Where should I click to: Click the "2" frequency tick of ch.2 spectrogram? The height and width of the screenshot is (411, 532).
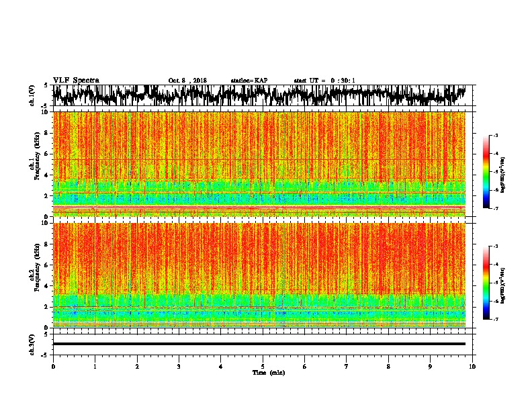[x=46, y=307]
